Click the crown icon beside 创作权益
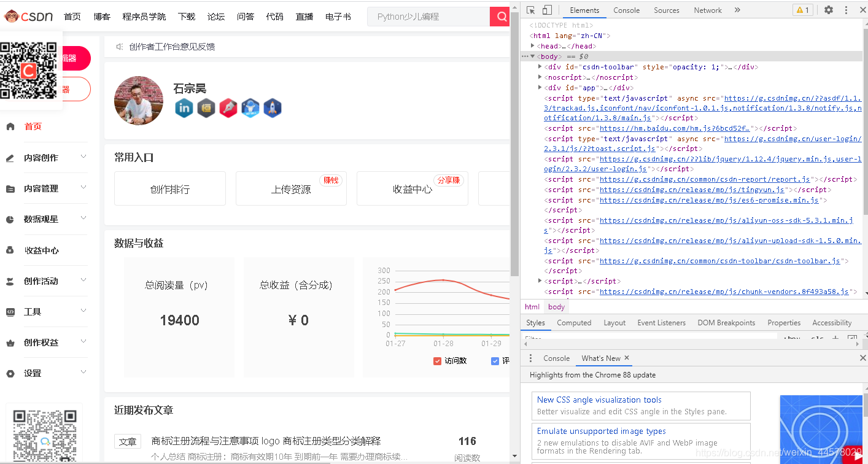The height and width of the screenshot is (464, 868). pyautogui.click(x=10, y=342)
